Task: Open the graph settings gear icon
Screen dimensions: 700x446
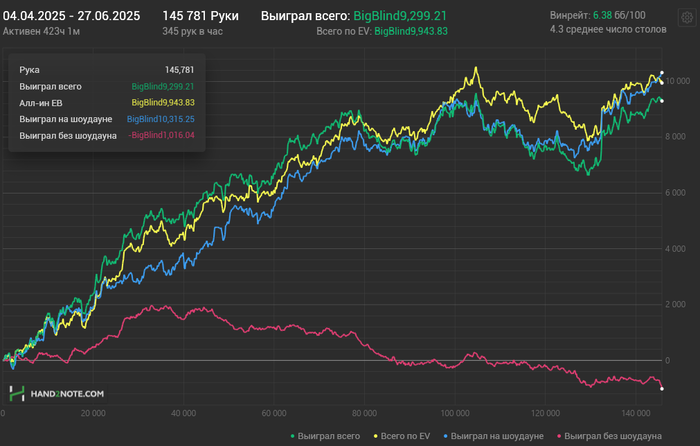Action: pos(687,18)
